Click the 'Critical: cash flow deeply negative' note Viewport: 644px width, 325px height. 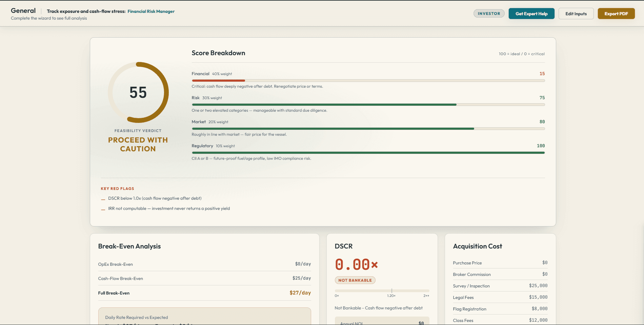click(257, 86)
